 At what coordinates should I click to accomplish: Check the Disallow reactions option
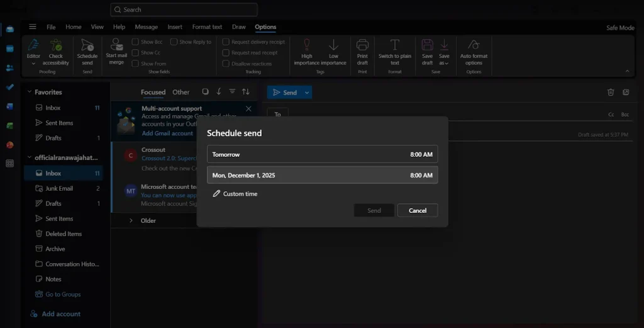226,64
